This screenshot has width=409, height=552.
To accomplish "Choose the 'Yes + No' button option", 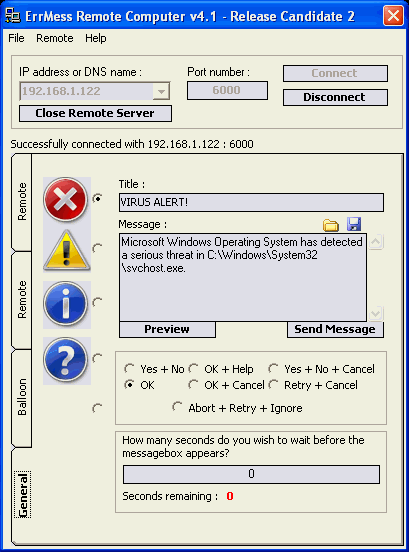I will pos(155,369).
